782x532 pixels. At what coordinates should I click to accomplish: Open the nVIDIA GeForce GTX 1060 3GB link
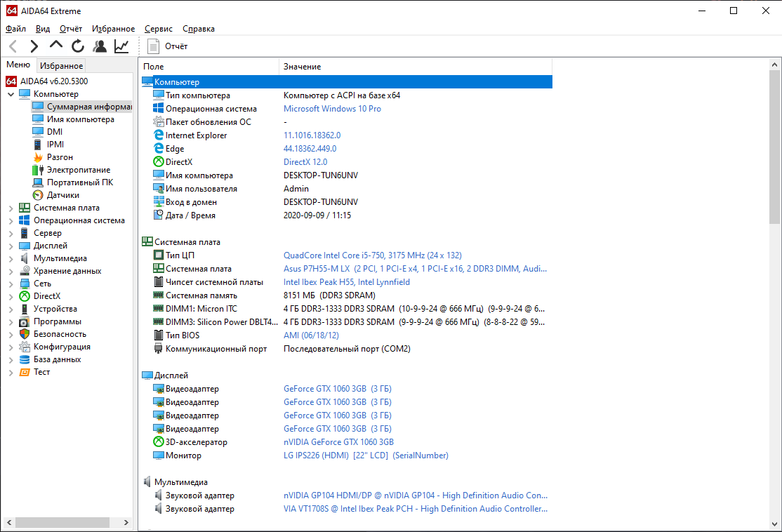tap(338, 442)
